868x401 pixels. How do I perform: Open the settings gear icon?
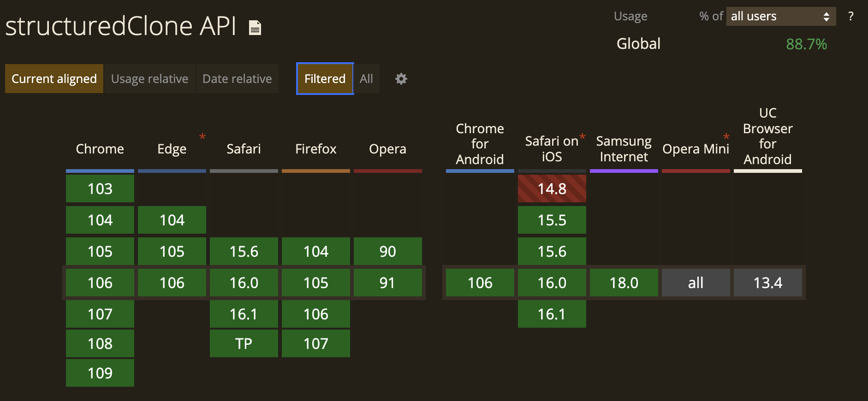(401, 79)
